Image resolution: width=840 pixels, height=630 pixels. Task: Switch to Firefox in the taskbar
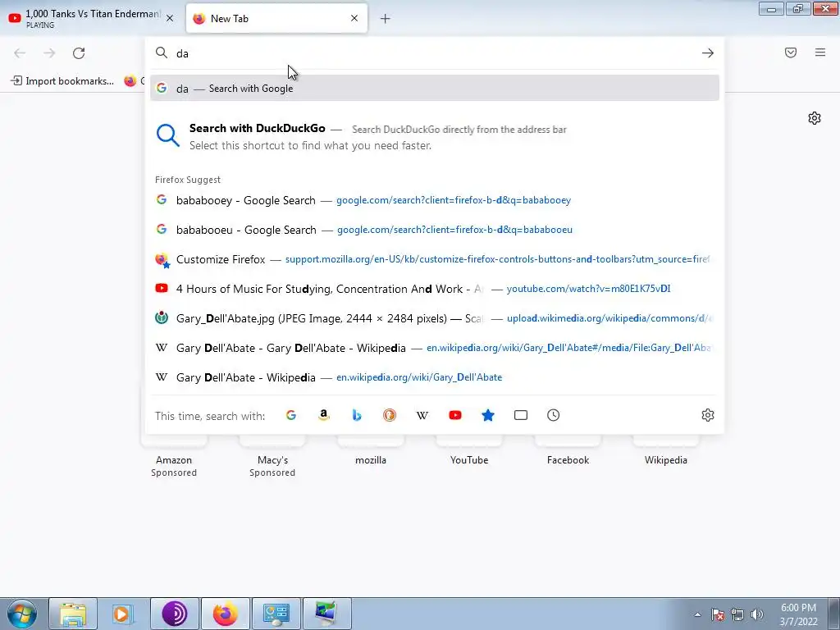pos(225,614)
